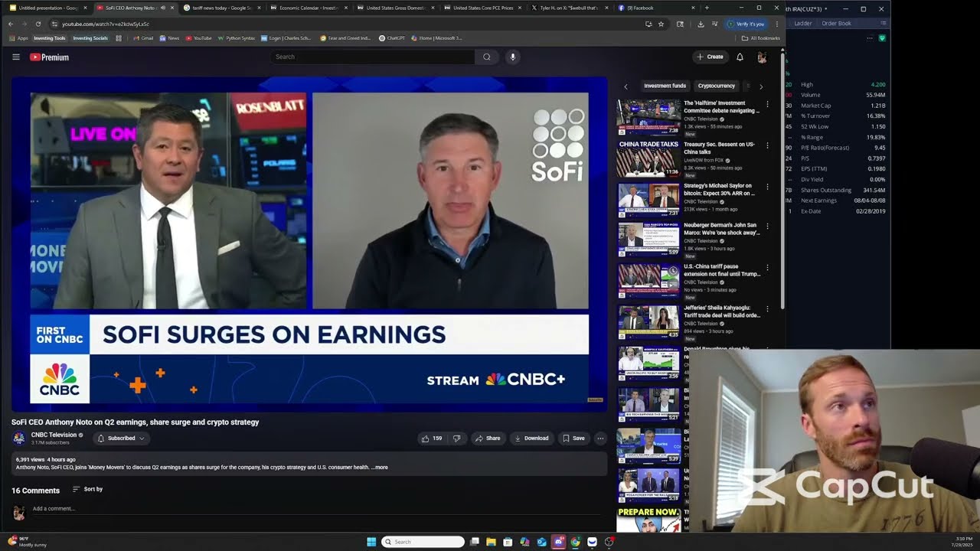Open the Order Book tab in trading app

click(x=836, y=24)
